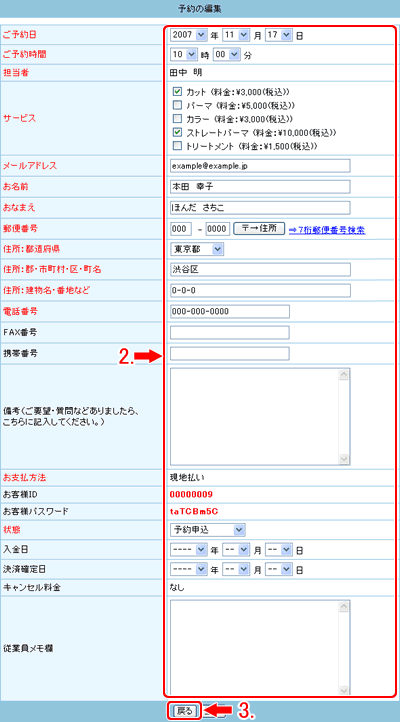Screen dimensions: 400x722
Task: Open the prefecture dropdown showing 東京都
Action: (197, 249)
